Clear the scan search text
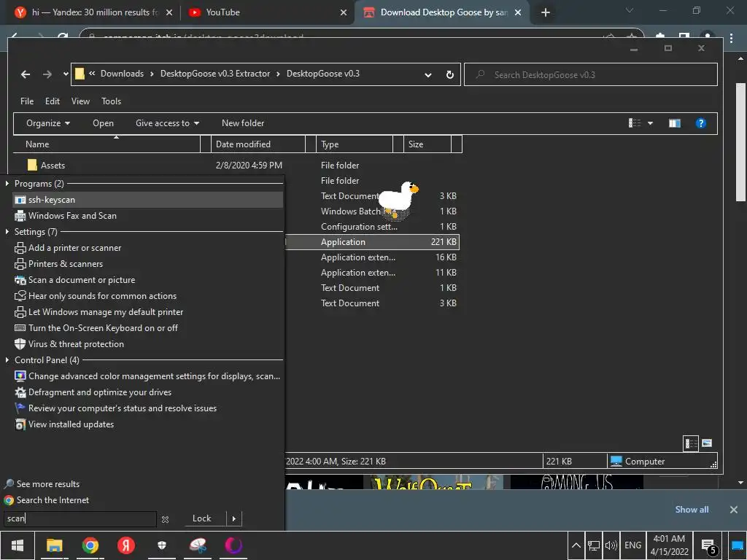The image size is (747, 560). [166, 519]
